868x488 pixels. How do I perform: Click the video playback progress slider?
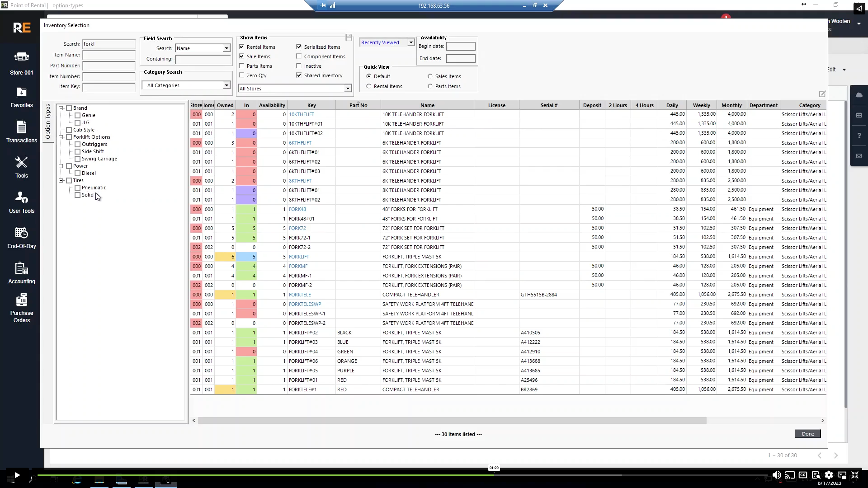494,474
